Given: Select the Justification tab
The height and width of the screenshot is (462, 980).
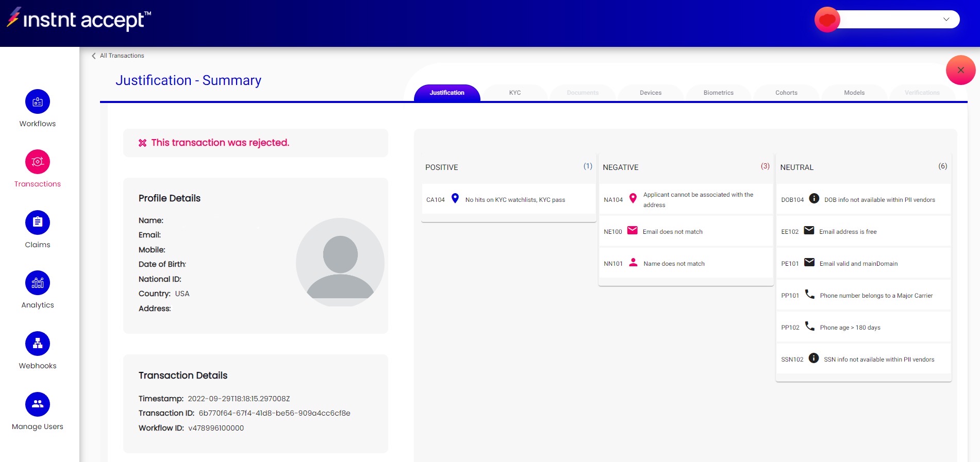Looking at the screenshot, I should [x=447, y=93].
